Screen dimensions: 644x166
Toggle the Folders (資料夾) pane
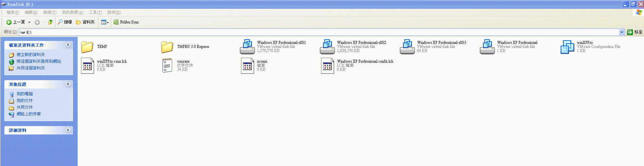pyautogui.click(x=85, y=22)
